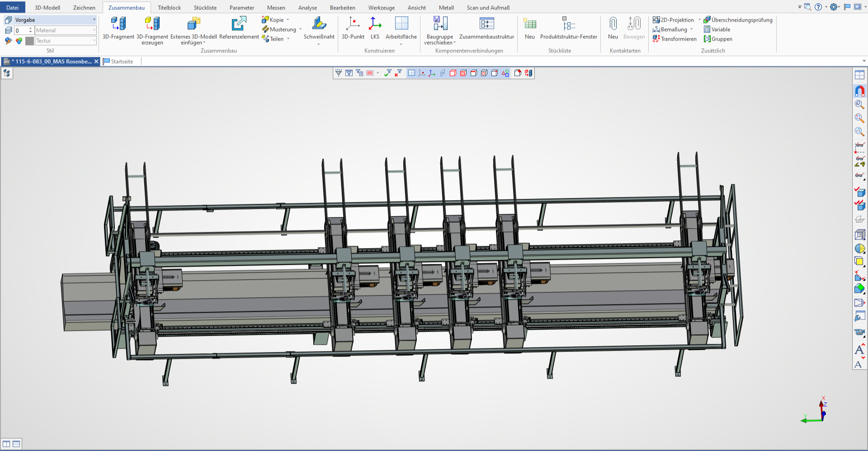Open the Arbeitsfläche workplane tool
Viewport: 868px width, 451px height.
[401, 24]
